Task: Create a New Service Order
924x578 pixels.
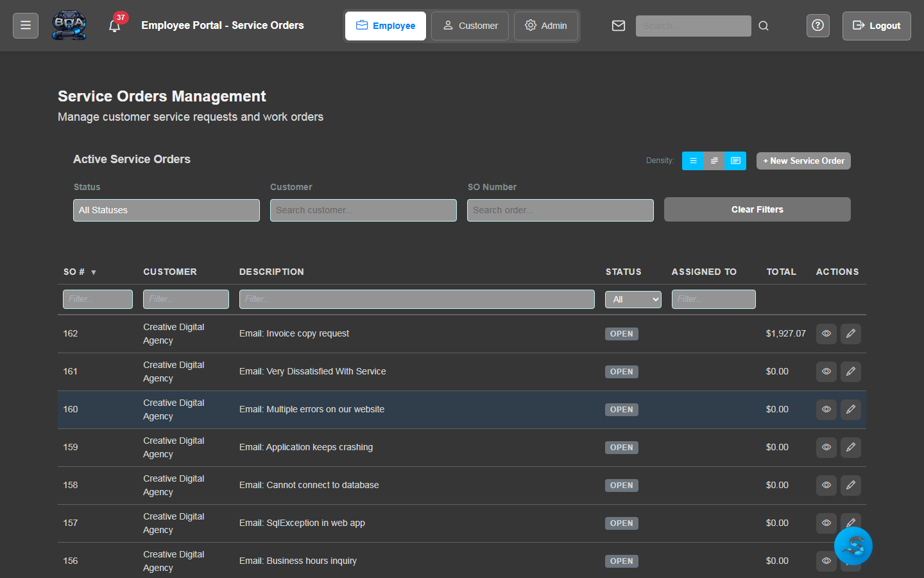Action: (803, 161)
